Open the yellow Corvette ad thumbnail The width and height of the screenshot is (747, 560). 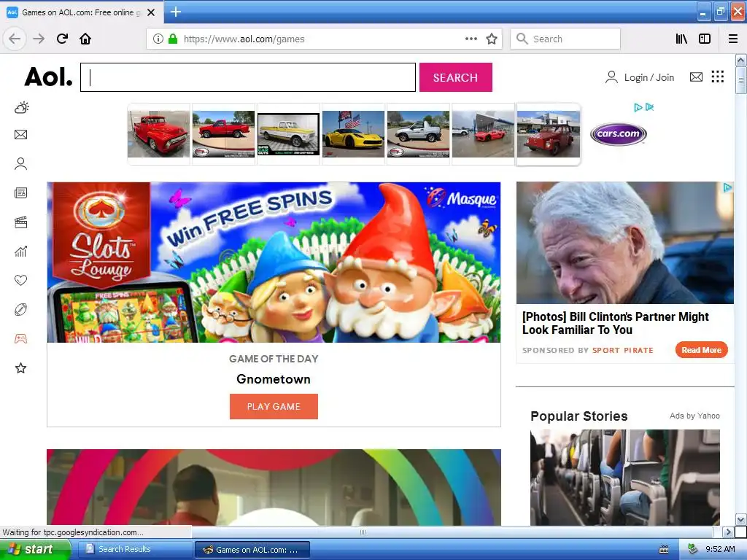(353, 134)
